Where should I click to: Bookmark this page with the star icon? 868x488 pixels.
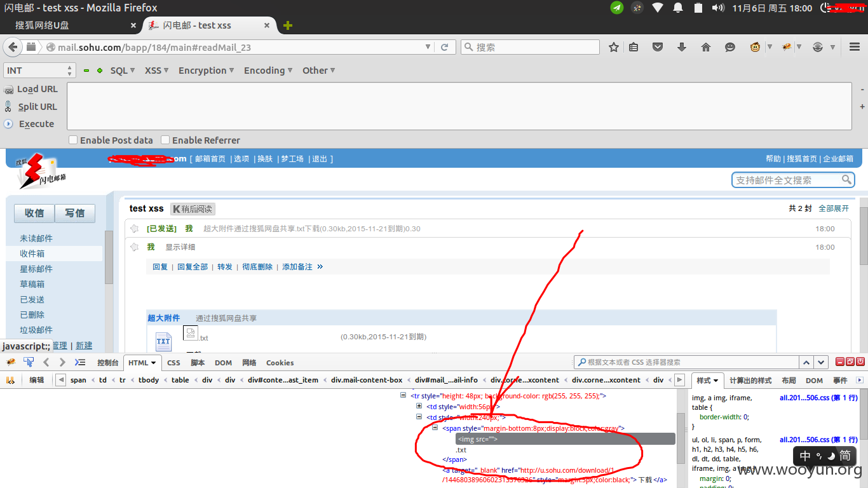point(614,47)
